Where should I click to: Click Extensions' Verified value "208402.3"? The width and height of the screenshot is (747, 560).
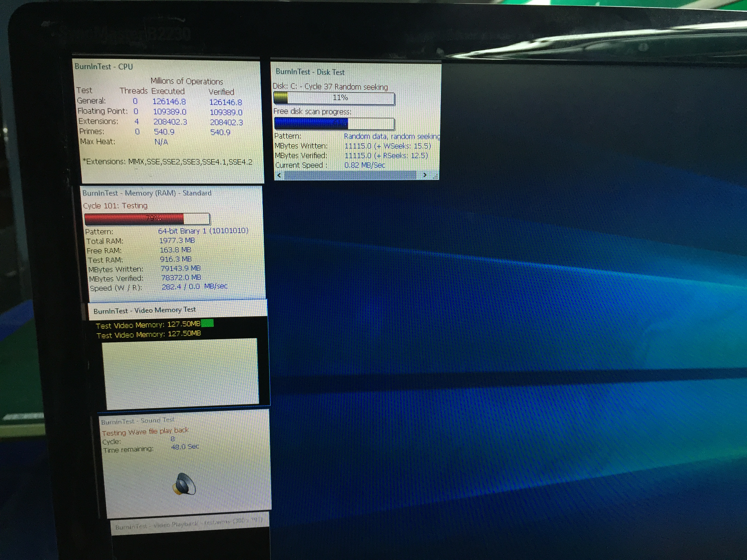point(226,123)
